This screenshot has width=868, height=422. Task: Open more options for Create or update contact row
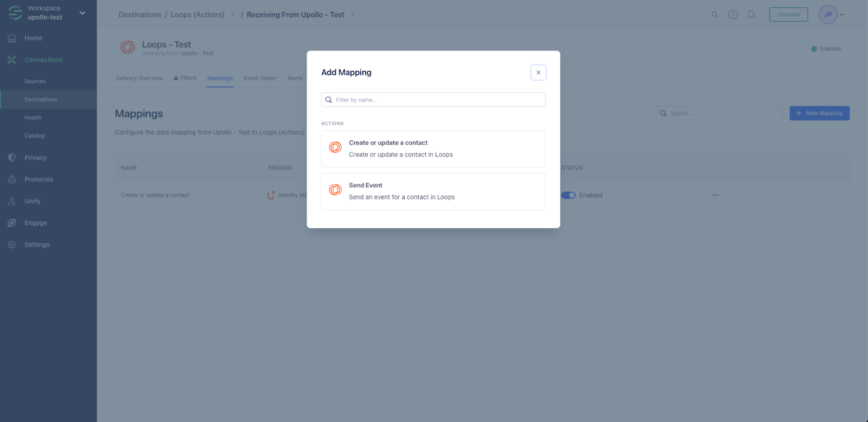pyautogui.click(x=716, y=195)
